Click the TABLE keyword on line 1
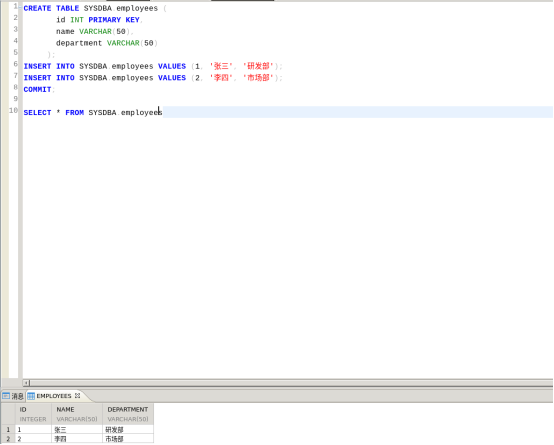Viewport: 554px width, 445px height. coord(67,8)
